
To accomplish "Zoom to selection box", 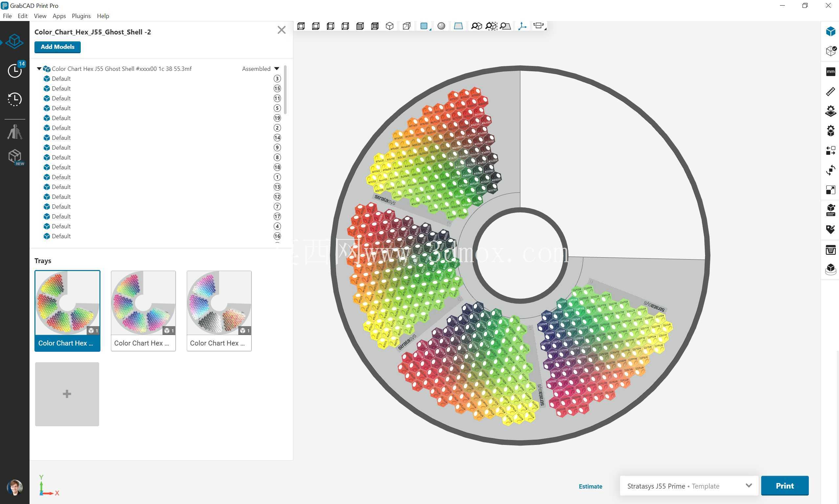I will click(x=491, y=26).
